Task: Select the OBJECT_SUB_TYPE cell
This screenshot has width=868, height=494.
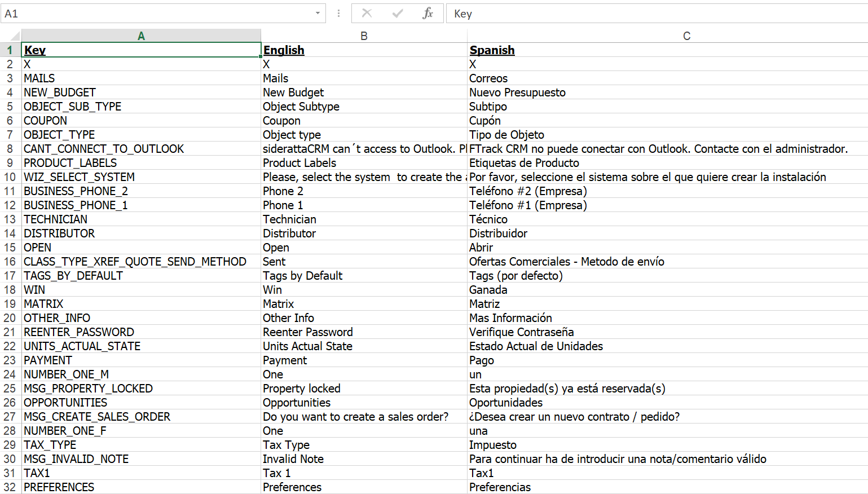Action: [141, 107]
